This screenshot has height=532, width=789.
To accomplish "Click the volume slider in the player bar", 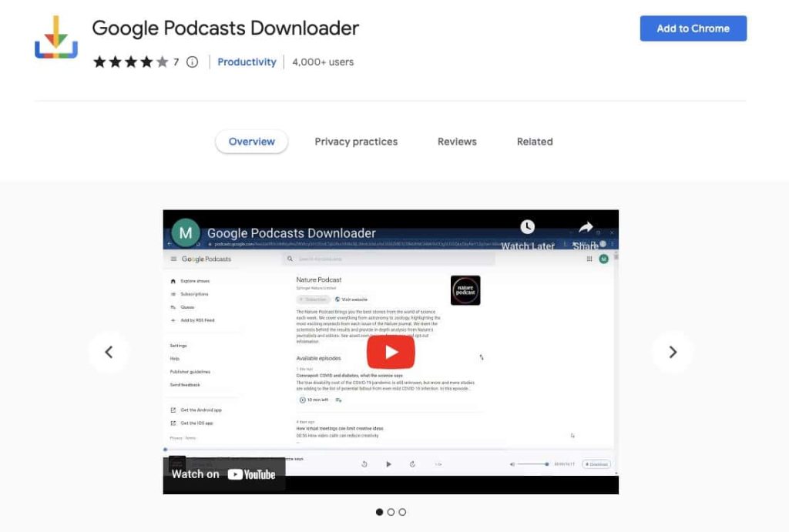I will click(532, 464).
